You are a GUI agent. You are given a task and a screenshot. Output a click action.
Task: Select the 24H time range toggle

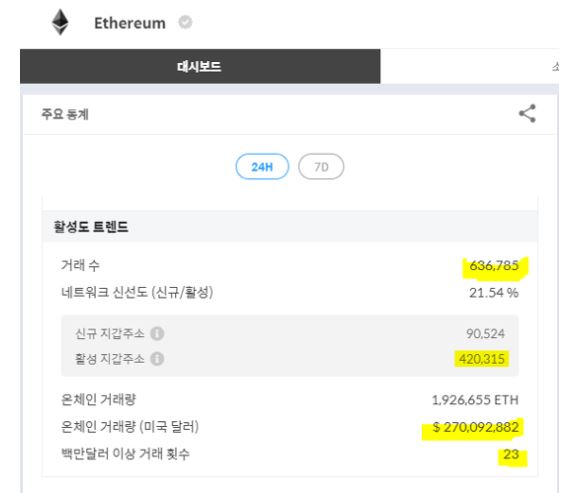pos(262,167)
